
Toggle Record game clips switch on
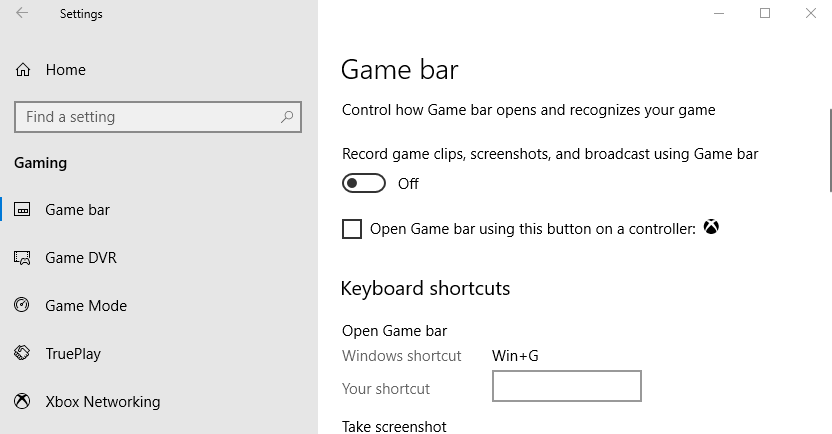click(364, 183)
